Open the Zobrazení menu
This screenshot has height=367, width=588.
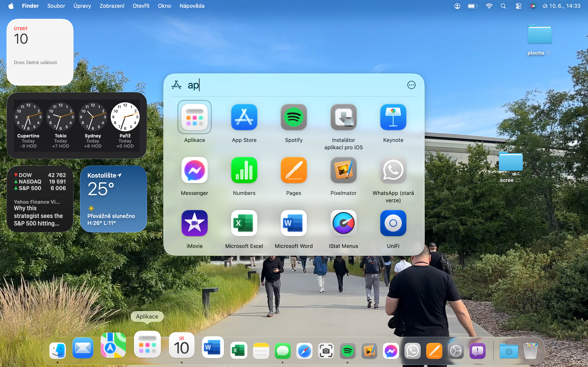(x=112, y=6)
